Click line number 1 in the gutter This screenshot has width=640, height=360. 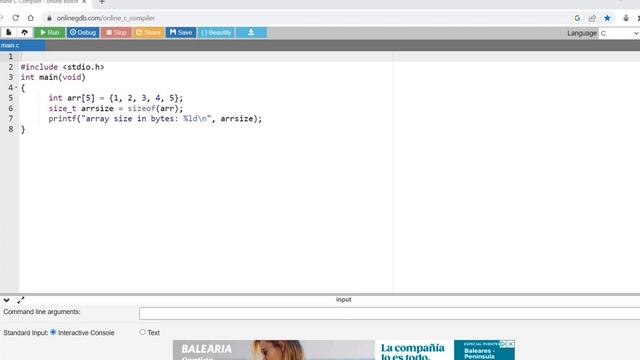pos(11,57)
